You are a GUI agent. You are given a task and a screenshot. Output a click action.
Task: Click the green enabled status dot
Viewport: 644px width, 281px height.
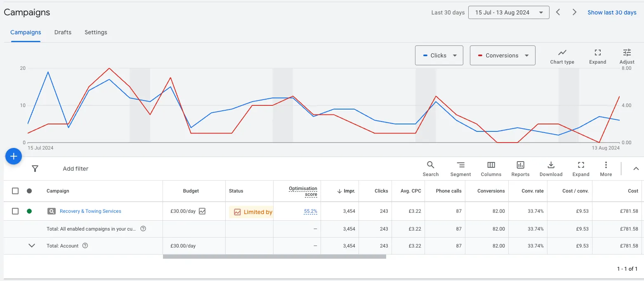[x=29, y=211]
